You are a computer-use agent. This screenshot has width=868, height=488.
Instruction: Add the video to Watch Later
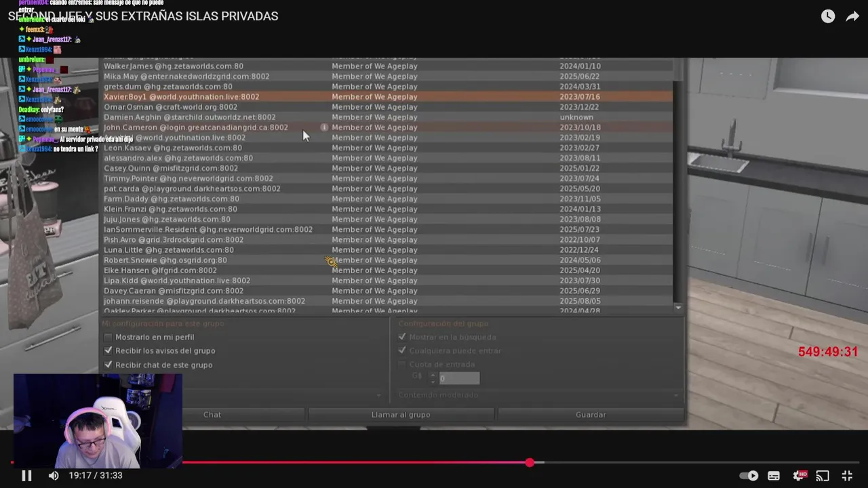[828, 16]
